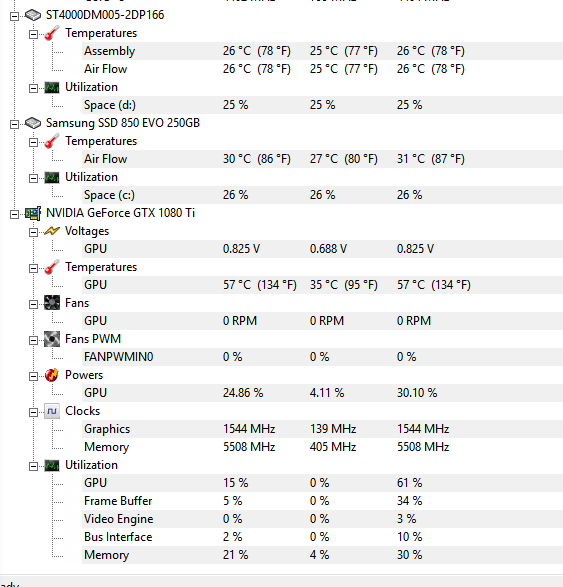This screenshot has width=563, height=587.
Task: Select the FANPWMIN0 row
Action: (x=322, y=357)
